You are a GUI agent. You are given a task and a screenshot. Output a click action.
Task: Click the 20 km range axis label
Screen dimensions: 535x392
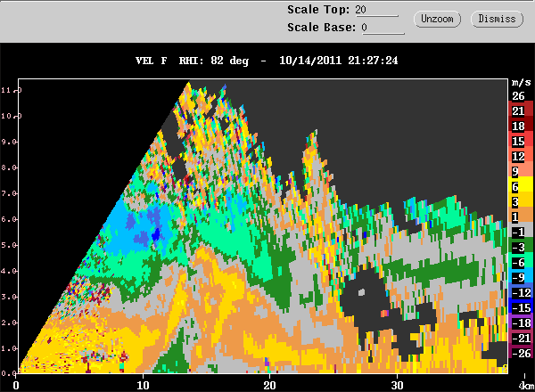point(269,385)
